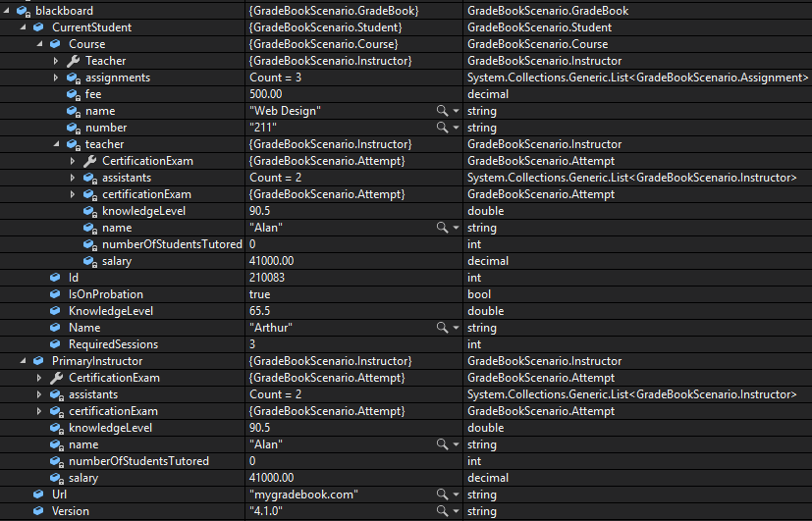Viewport: 812px width, 521px height.
Task: Select the RequiredSessions row name
Action: click(114, 344)
